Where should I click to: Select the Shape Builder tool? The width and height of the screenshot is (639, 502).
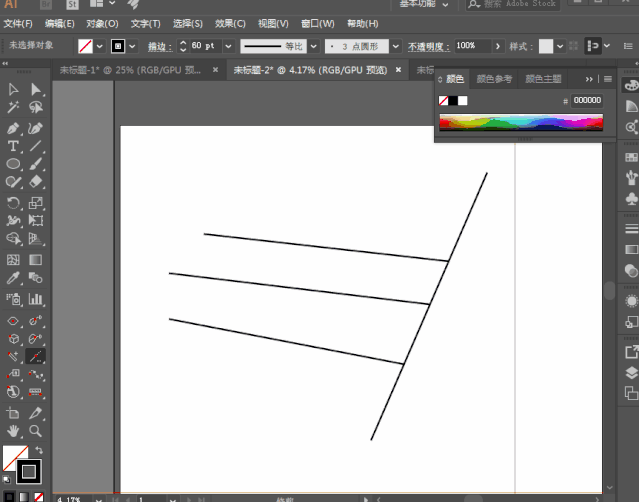click(13, 238)
